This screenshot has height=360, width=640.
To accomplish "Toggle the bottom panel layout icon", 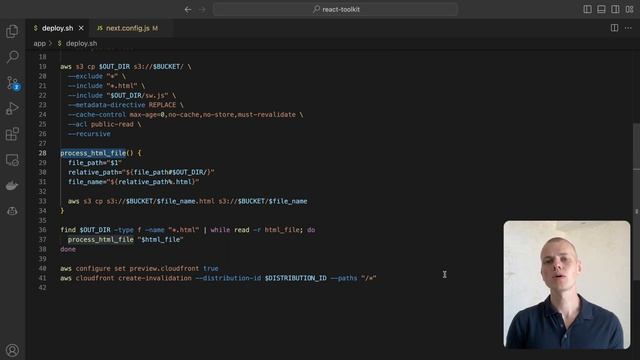I will [601, 9].
